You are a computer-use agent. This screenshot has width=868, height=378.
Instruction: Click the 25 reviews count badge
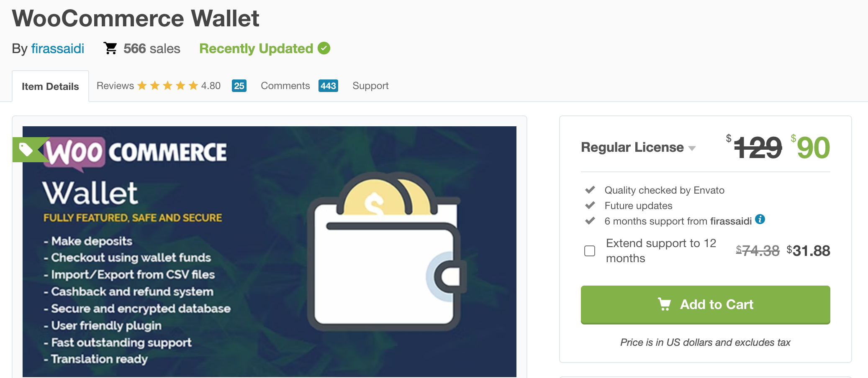tap(239, 86)
